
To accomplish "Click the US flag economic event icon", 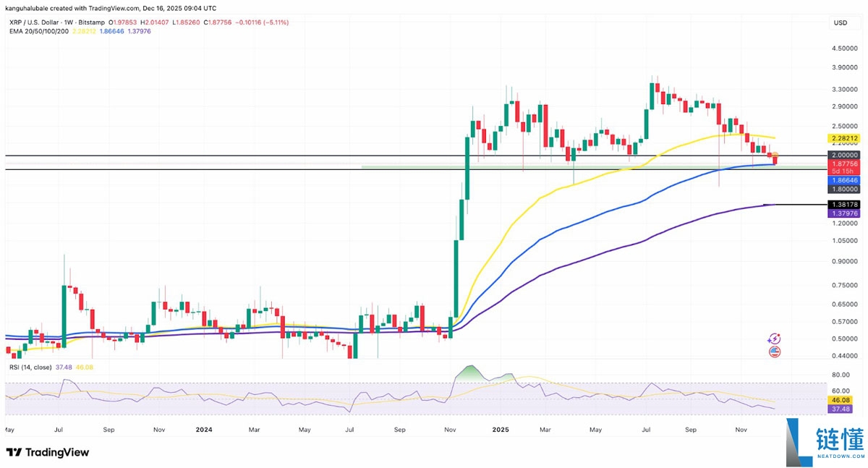I will click(775, 352).
